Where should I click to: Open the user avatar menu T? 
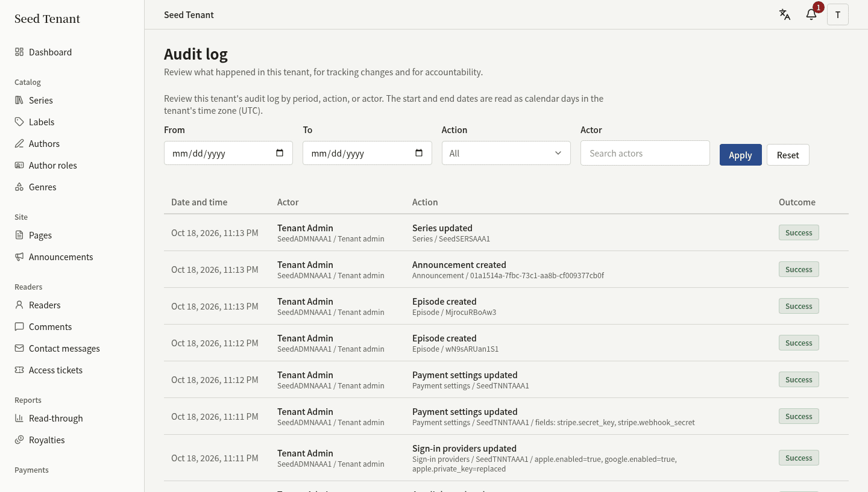[x=838, y=14]
